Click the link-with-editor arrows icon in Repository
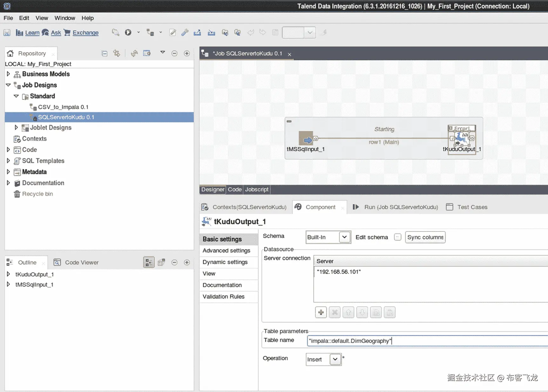 tap(117, 53)
